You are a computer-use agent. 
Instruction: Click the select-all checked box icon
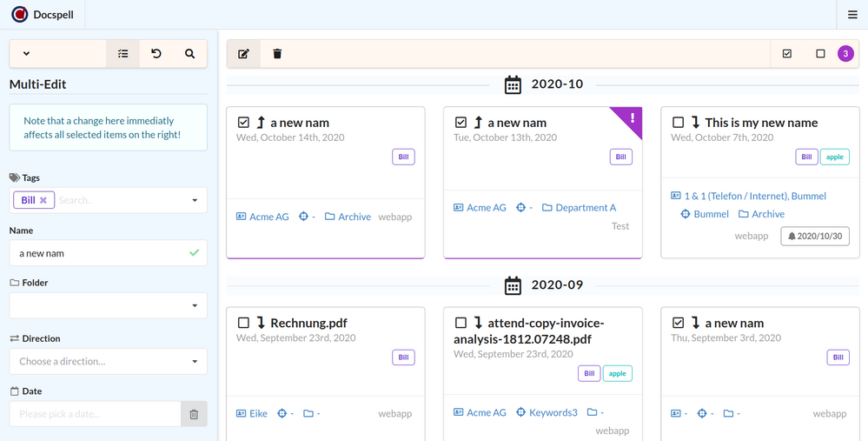(787, 54)
